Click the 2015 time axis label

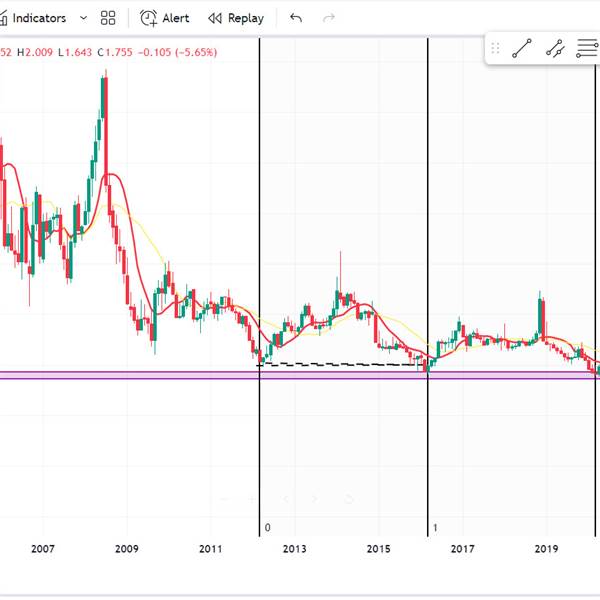tap(378, 549)
